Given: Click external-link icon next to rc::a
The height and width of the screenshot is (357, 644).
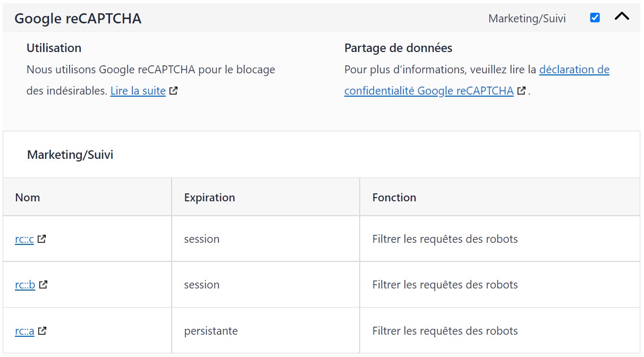Looking at the screenshot, I should (x=42, y=331).
